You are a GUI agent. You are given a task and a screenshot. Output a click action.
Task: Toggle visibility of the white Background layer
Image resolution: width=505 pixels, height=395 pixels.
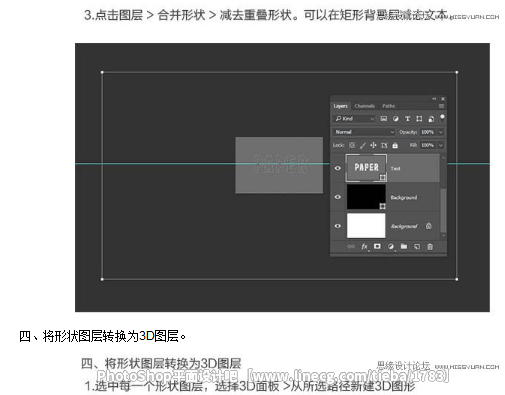338,226
